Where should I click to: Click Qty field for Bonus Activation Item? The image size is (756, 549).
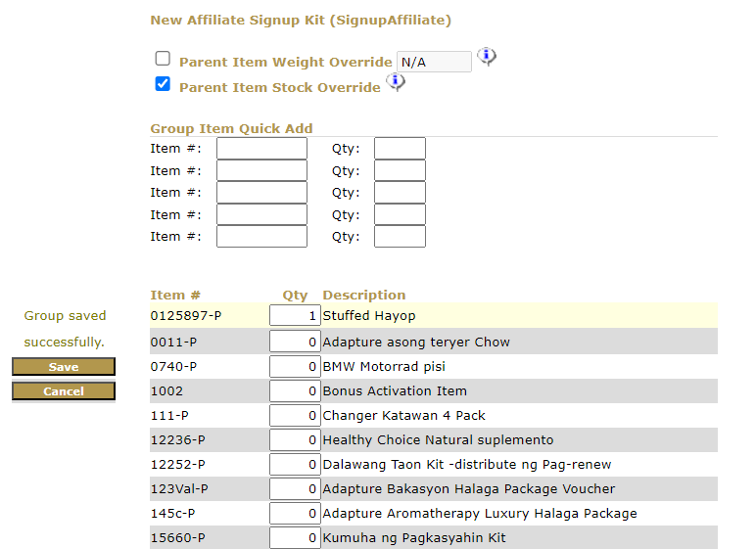pyautogui.click(x=295, y=391)
